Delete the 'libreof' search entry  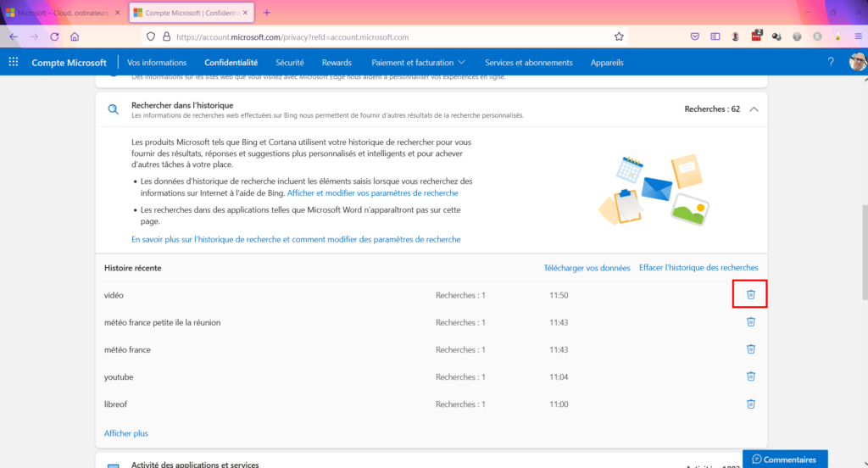751,404
